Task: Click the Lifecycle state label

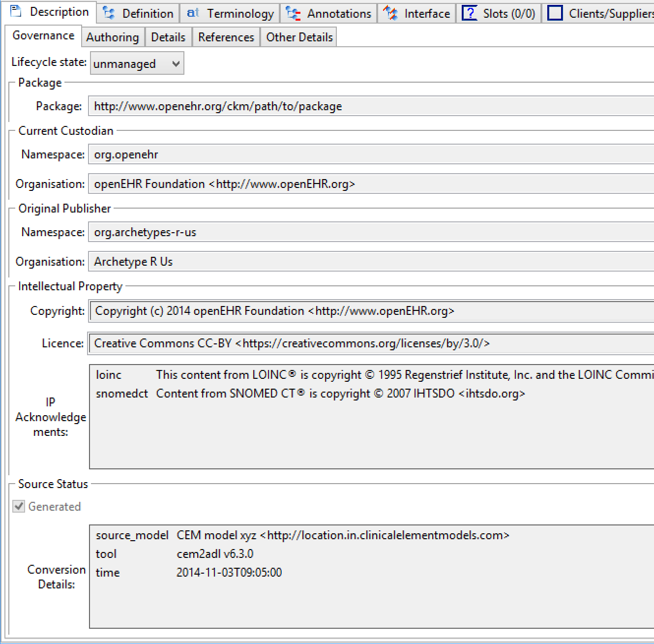Action: pos(49,62)
